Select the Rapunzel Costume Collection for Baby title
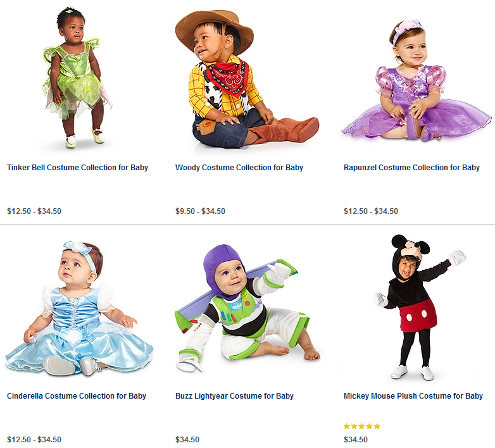This screenshot has height=448, width=495. tap(411, 168)
